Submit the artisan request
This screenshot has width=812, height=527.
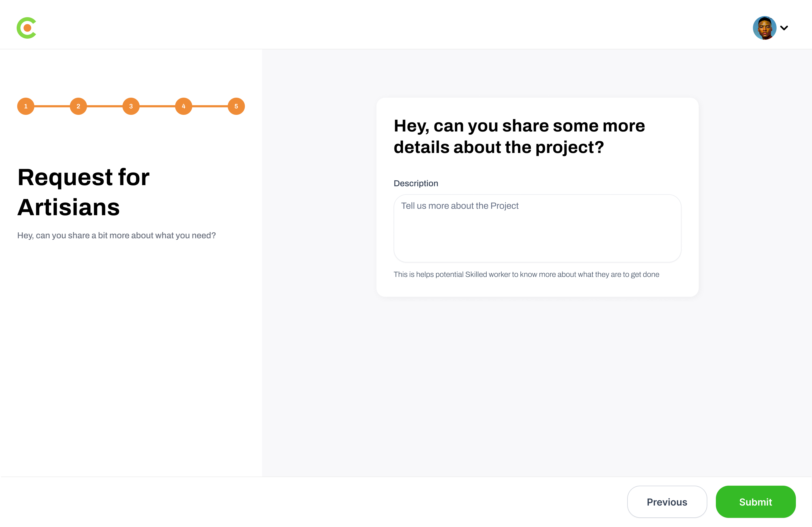[x=755, y=502]
